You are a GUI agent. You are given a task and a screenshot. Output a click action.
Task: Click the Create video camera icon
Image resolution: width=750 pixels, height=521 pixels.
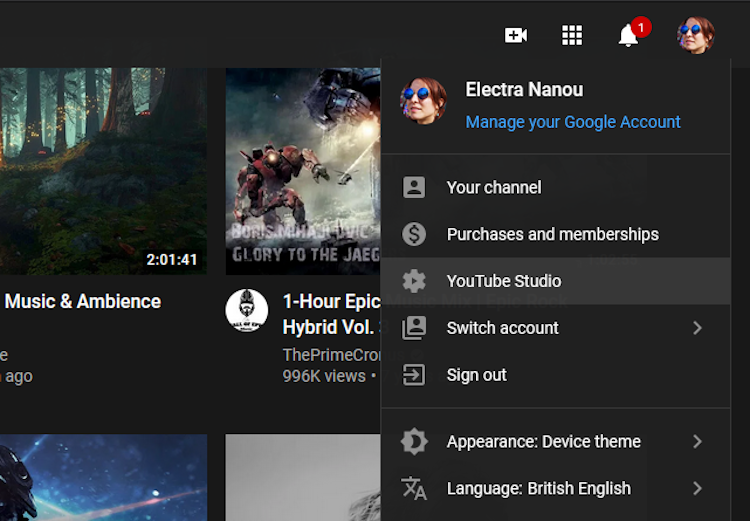tap(516, 36)
